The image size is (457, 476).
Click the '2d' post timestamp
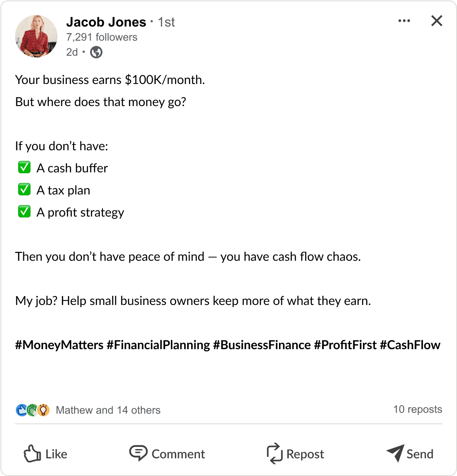tap(72, 52)
